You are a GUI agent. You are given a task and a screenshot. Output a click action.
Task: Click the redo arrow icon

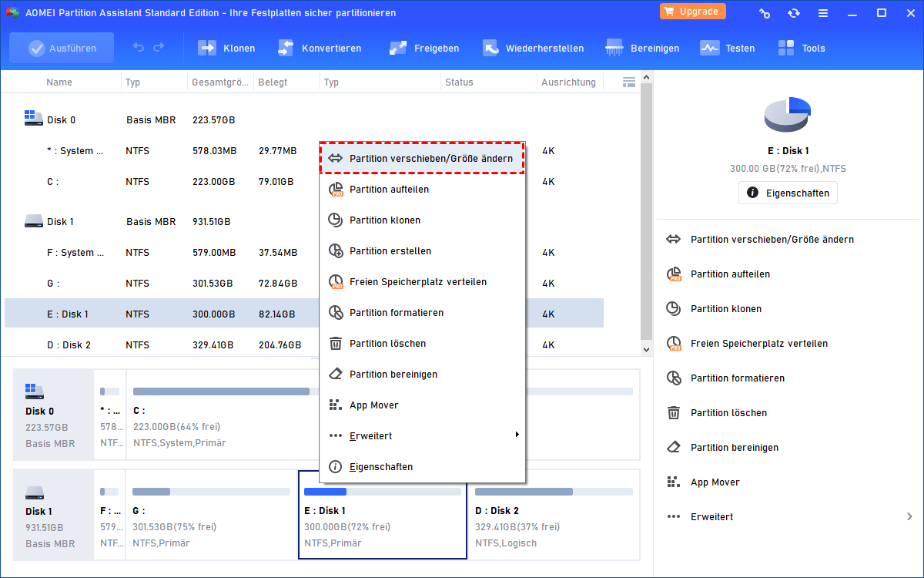[x=159, y=48]
